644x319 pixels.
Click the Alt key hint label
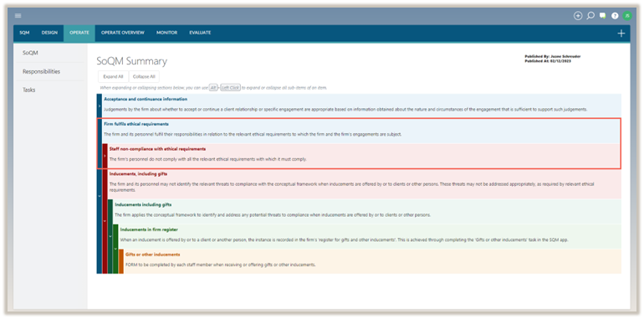pyautogui.click(x=213, y=88)
